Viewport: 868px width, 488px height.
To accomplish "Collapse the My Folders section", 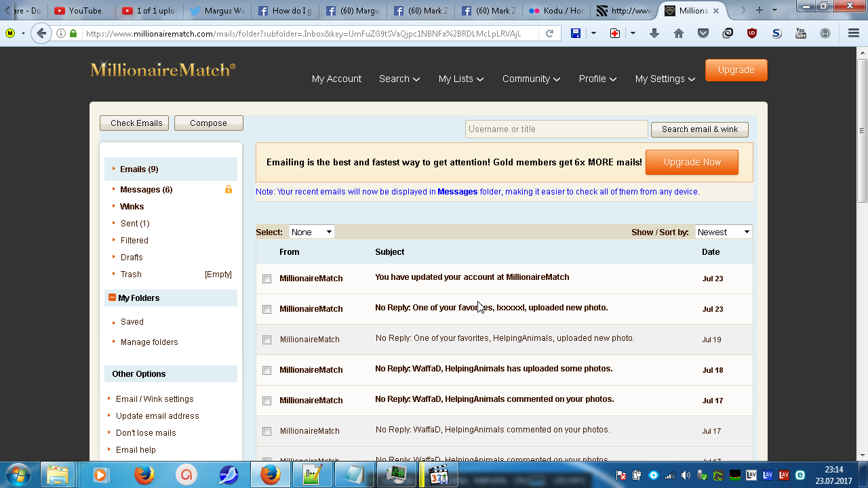I will pos(112,298).
